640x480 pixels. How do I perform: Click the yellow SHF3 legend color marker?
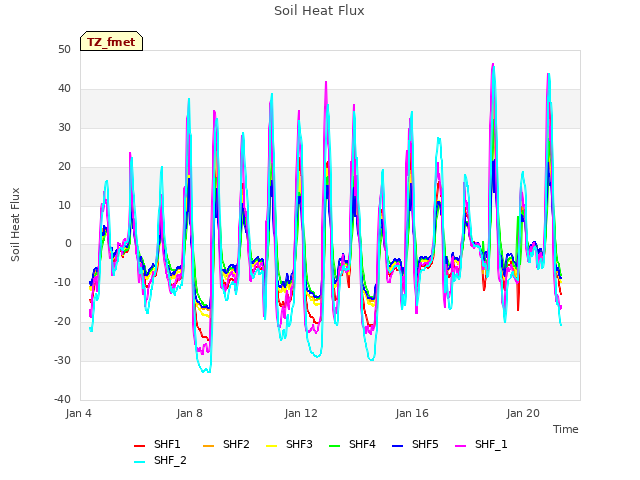[x=271, y=446]
